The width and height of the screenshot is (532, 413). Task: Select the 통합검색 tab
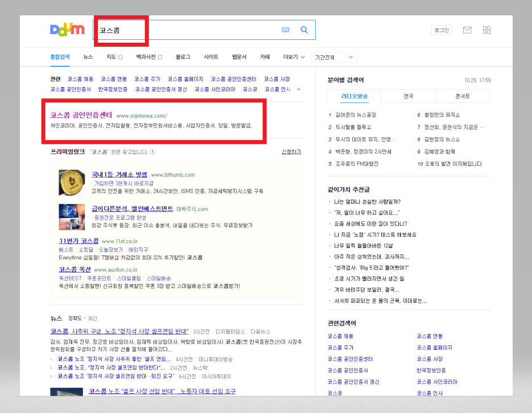(60, 57)
